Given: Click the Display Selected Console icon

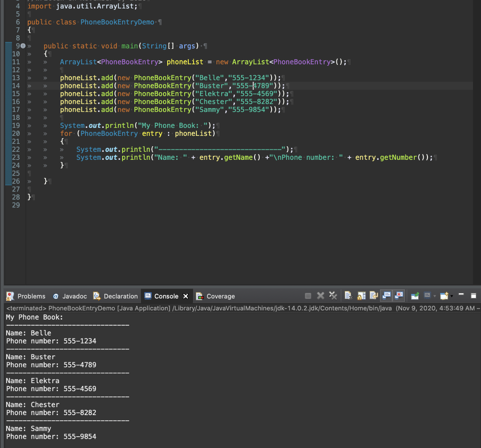Looking at the screenshot, I should pos(427,296).
